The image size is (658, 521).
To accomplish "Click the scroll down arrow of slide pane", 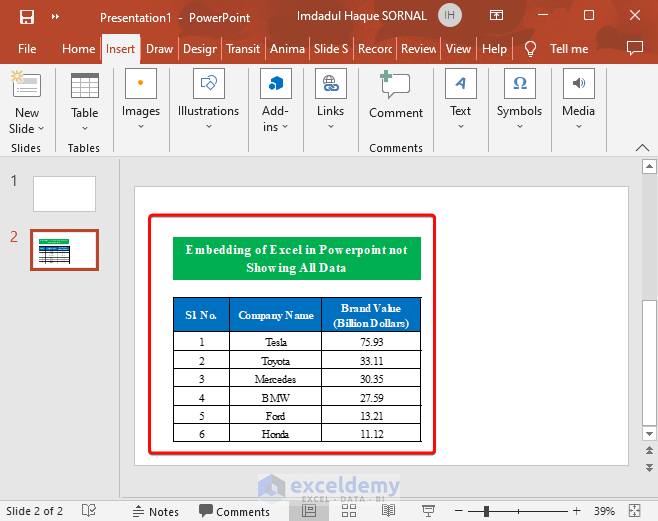I will tap(649, 434).
